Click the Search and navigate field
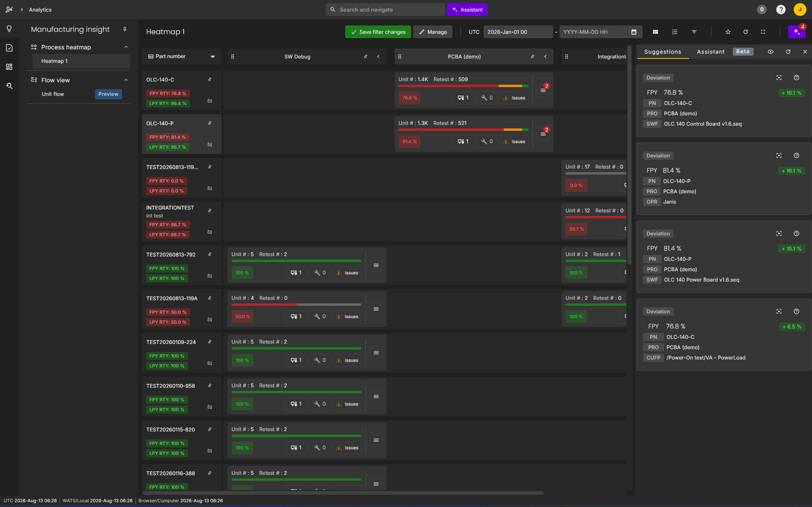812x507 pixels. click(385, 10)
